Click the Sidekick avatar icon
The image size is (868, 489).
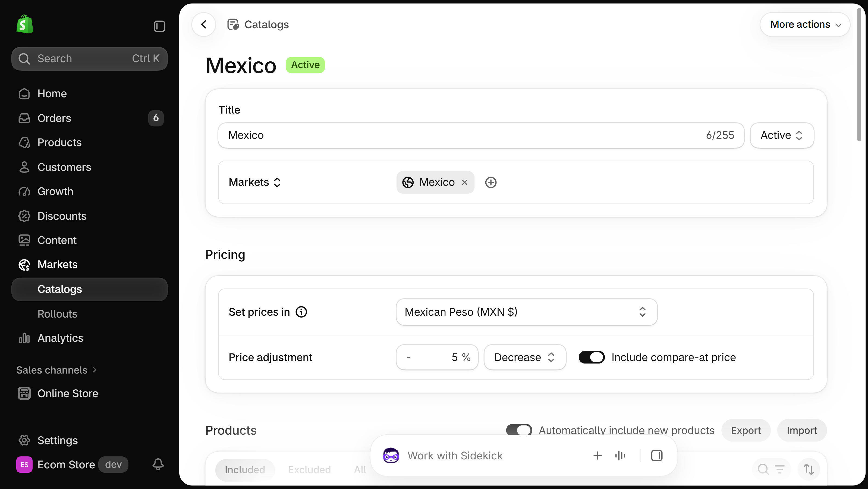(391, 456)
